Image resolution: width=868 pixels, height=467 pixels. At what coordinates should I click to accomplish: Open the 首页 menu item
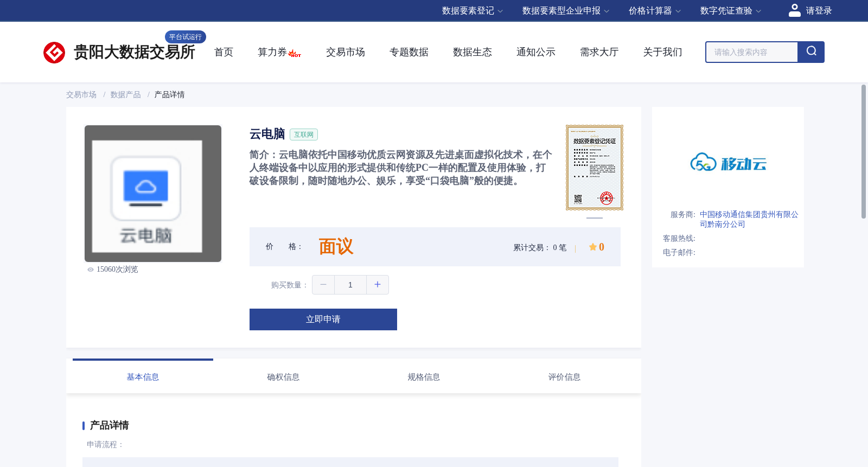tap(224, 52)
